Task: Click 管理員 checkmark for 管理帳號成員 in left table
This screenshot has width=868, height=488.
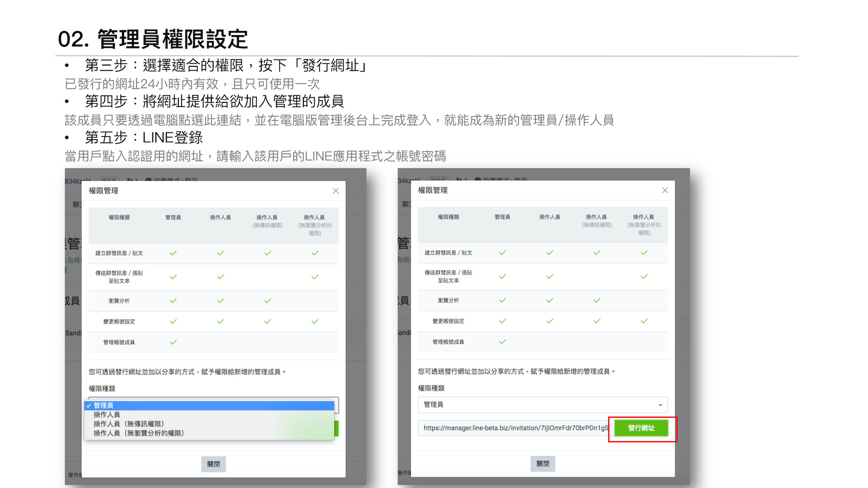Action: (x=173, y=342)
